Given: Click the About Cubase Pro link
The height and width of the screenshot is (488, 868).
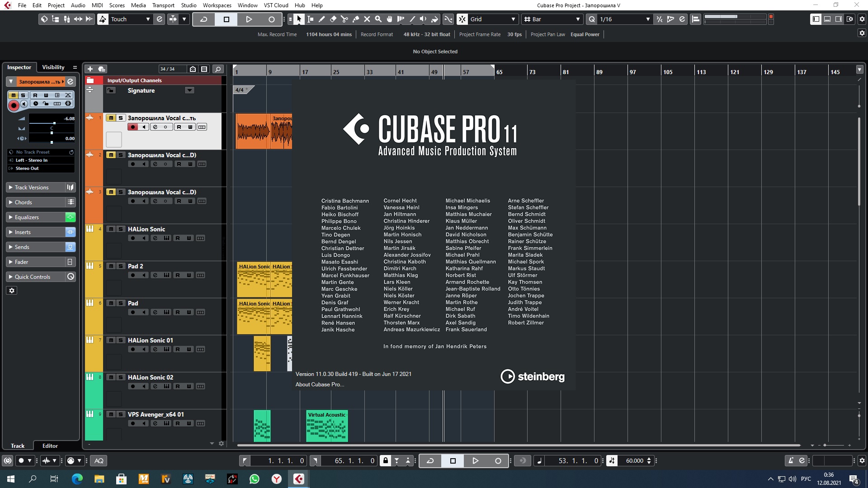Looking at the screenshot, I should [320, 385].
